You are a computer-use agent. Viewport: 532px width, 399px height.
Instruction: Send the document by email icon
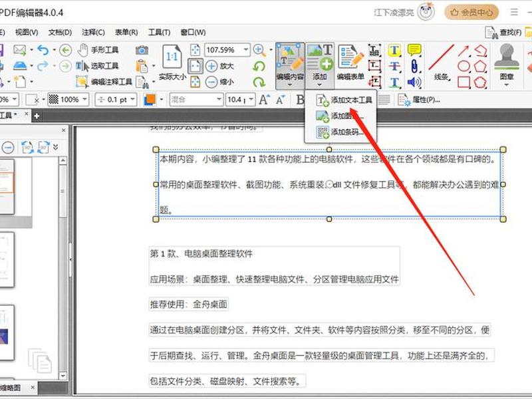20,51
